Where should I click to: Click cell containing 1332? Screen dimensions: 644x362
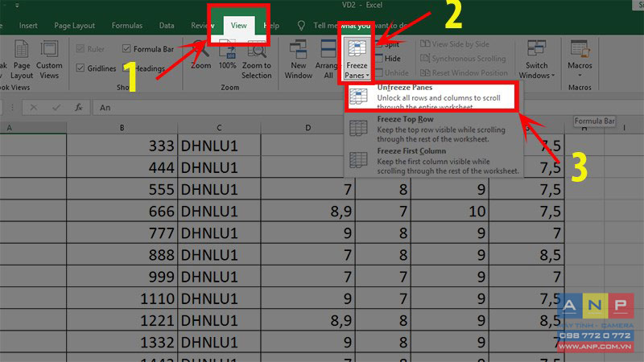[x=122, y=342]
